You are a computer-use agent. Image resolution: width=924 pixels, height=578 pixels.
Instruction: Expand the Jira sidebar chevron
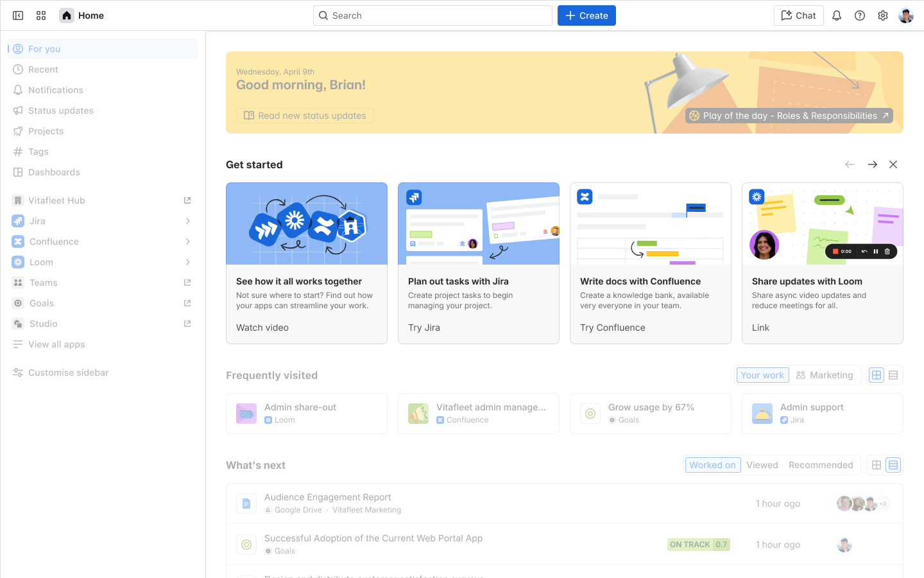pos(188,221)
